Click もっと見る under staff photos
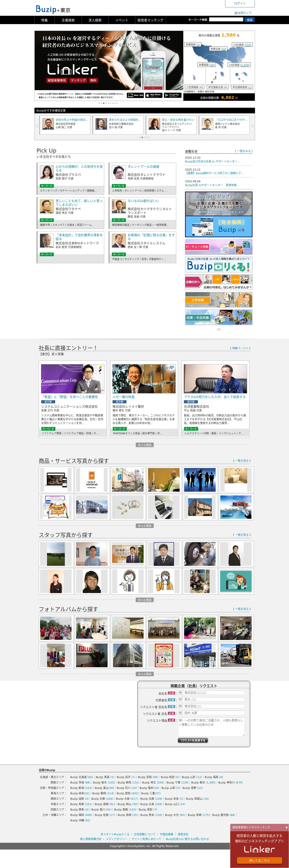This screenshot has height=868, width=289. tap(145, 600)
